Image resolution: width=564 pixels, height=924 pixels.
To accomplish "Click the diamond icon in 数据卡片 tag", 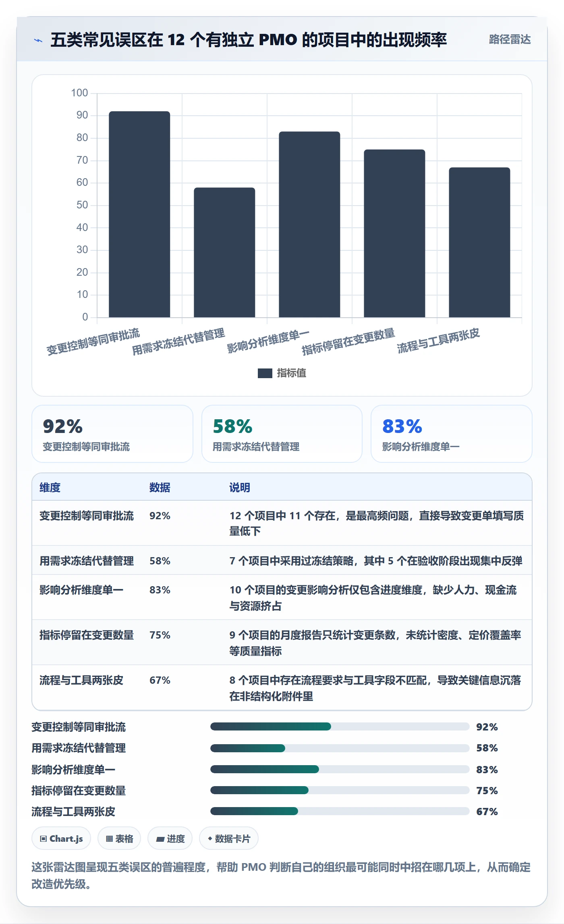I will [210, 839].
